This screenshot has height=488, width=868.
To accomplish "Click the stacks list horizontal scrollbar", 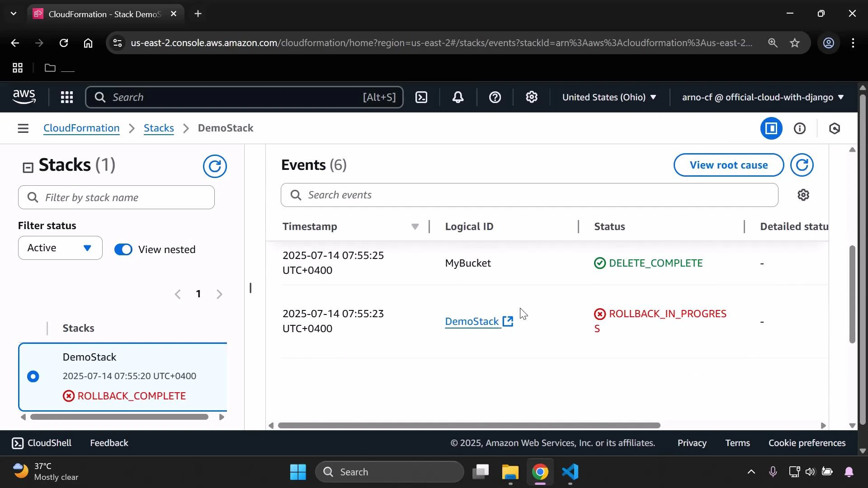I will pos(119,417).
